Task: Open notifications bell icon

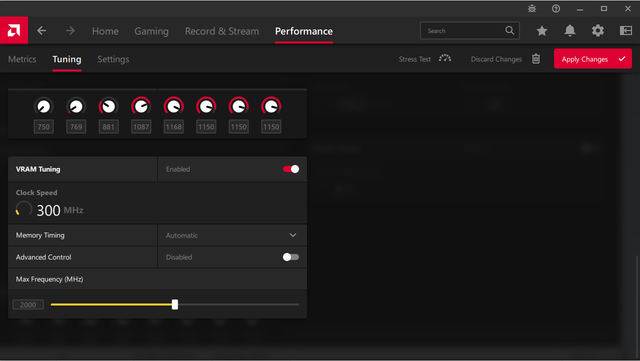Action: [x=570, y=31]
